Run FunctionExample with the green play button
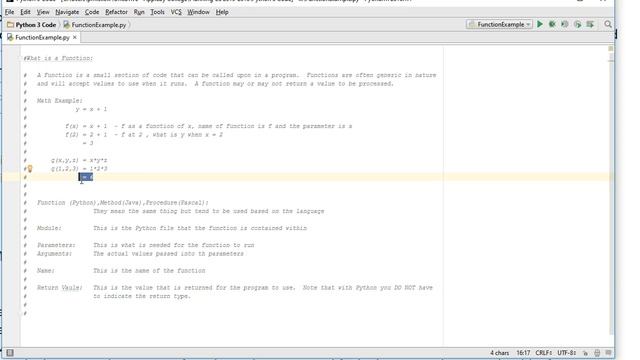This screenshot has width=640, height=360. (x=540, y=24)
